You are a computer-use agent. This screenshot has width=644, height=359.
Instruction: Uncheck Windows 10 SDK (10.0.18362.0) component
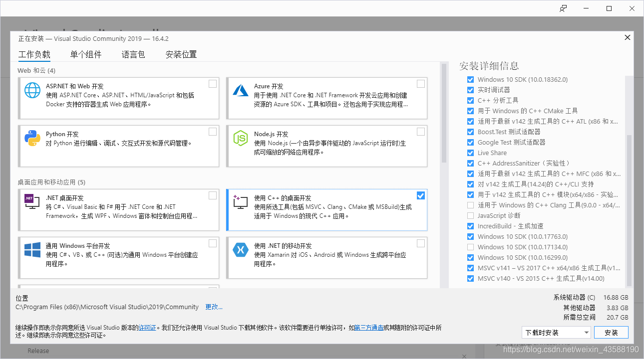point(470,80)
